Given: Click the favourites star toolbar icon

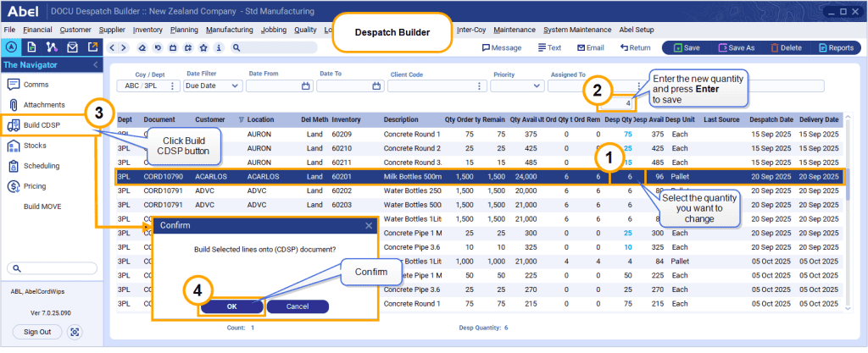Looking at the screenshot, I should (x=204, y=48).
